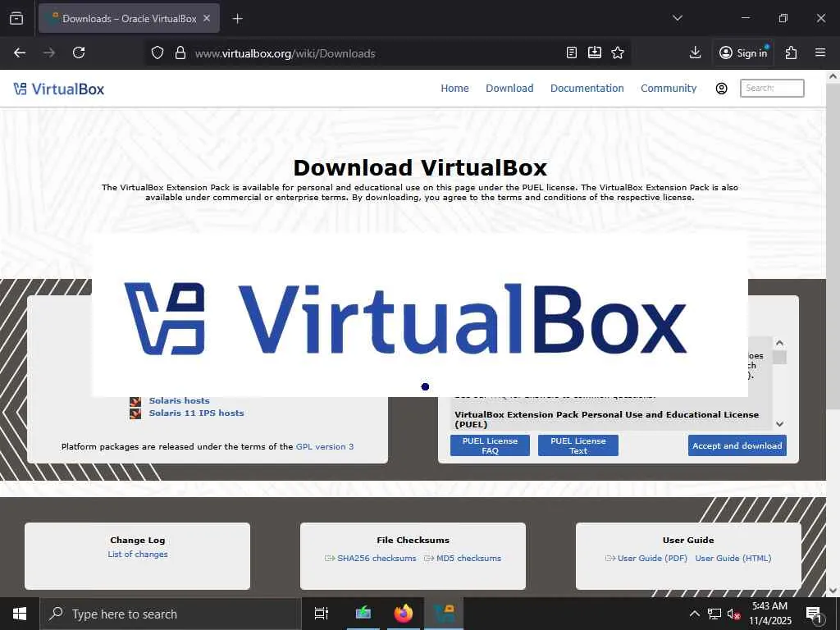Click the PUEL License Text button

578,445
